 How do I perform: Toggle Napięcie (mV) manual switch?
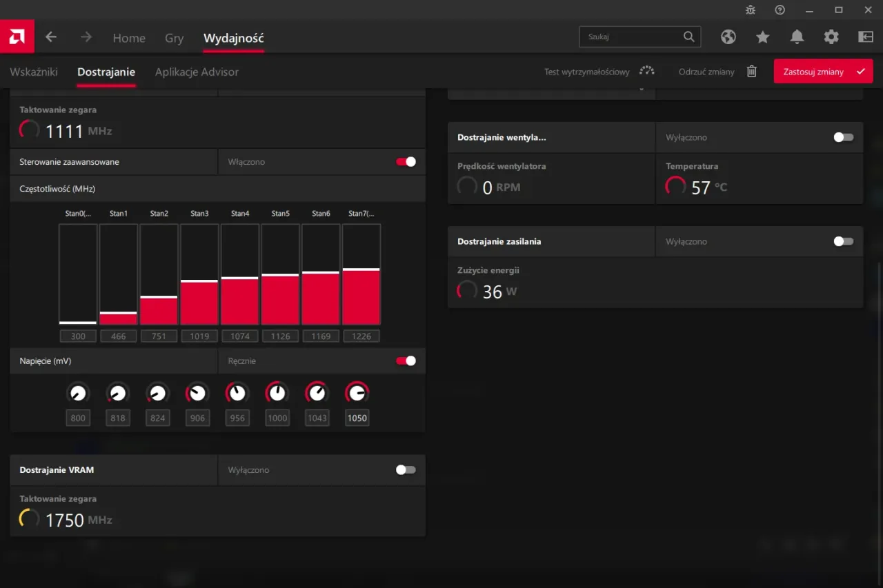(406, 361)
